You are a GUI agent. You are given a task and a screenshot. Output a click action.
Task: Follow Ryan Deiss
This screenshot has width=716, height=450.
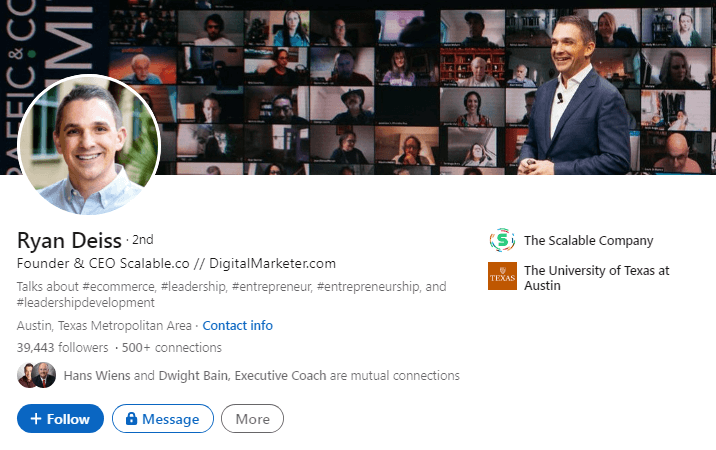click(60, 419)
